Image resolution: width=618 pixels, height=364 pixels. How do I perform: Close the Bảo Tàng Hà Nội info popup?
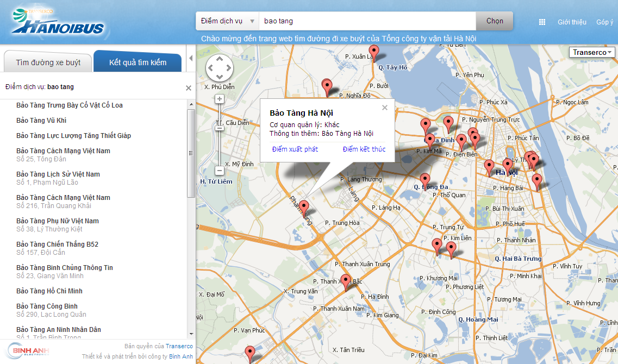click(385, 108)
